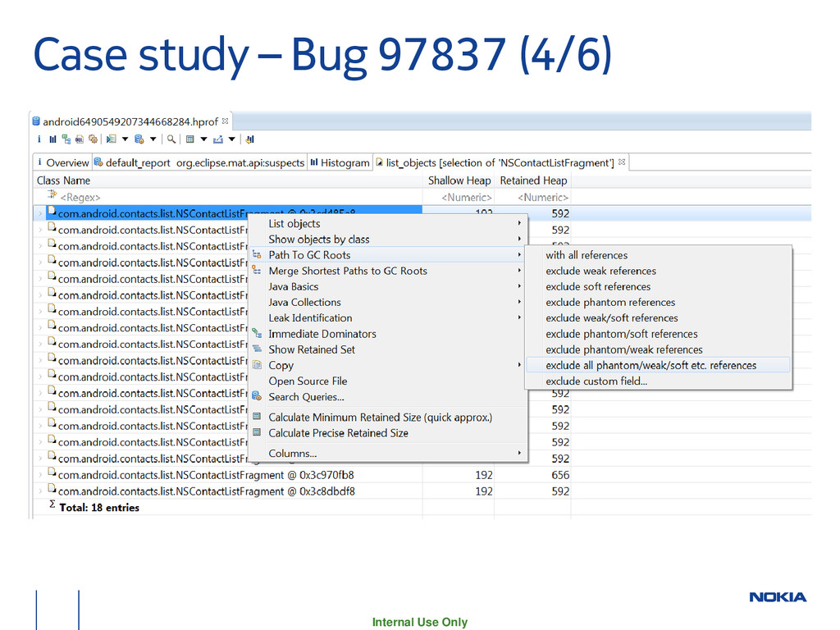This screenshot has height=630, width=840.
Task: Select 'Immediate Dominators' from context menu
Action: pyautogui.click(x=322, y=334)
